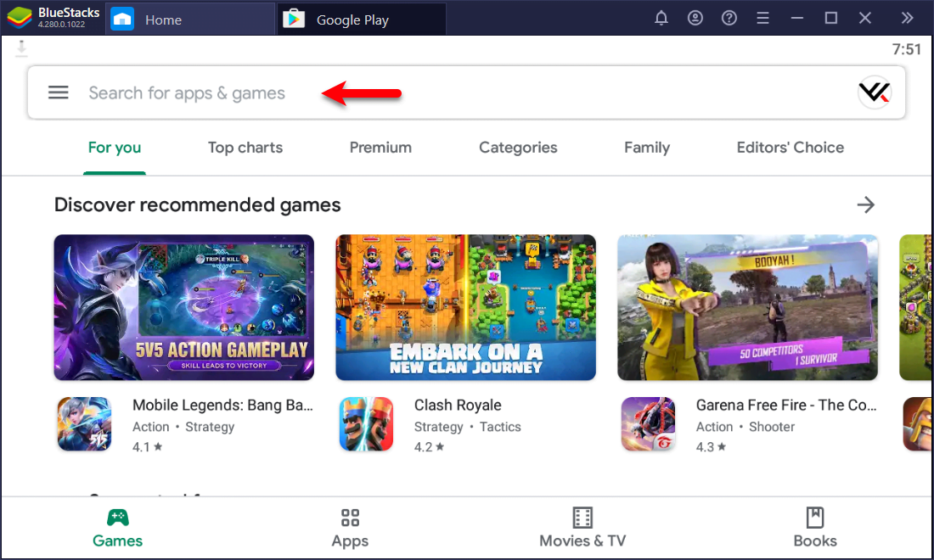Open the Google Play navigation drawer menu
This screenshot has width=934, height=560.
click(x=59, y=92)
